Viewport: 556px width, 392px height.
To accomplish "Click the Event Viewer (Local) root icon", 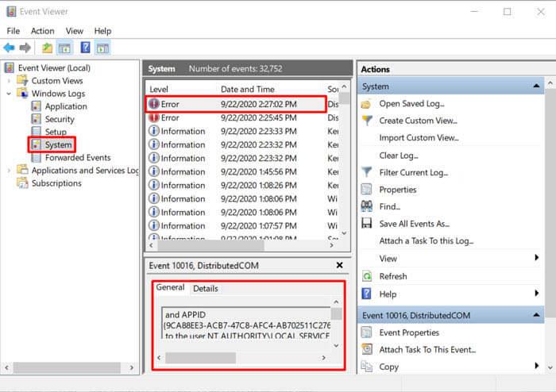I will pos(10,67).
